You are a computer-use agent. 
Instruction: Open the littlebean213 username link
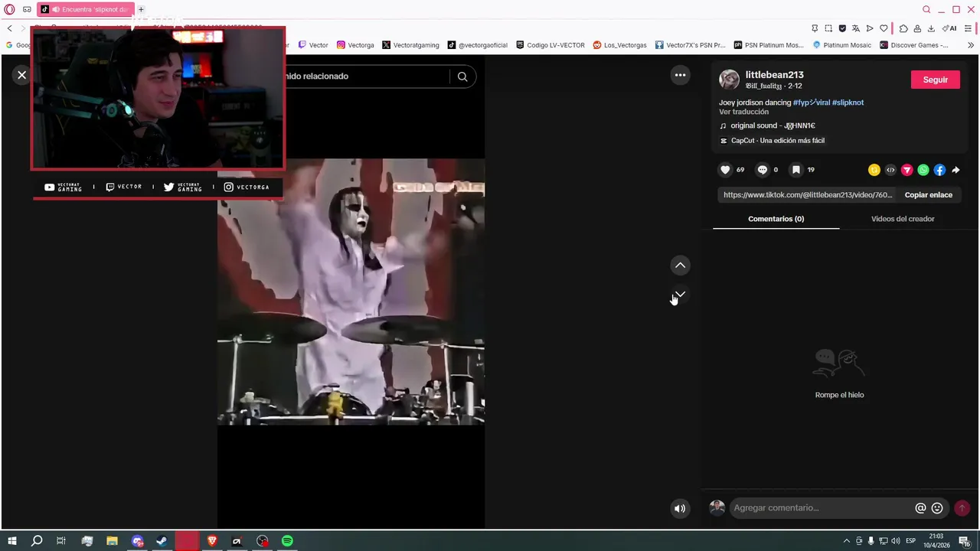click(x=774, y=75)
